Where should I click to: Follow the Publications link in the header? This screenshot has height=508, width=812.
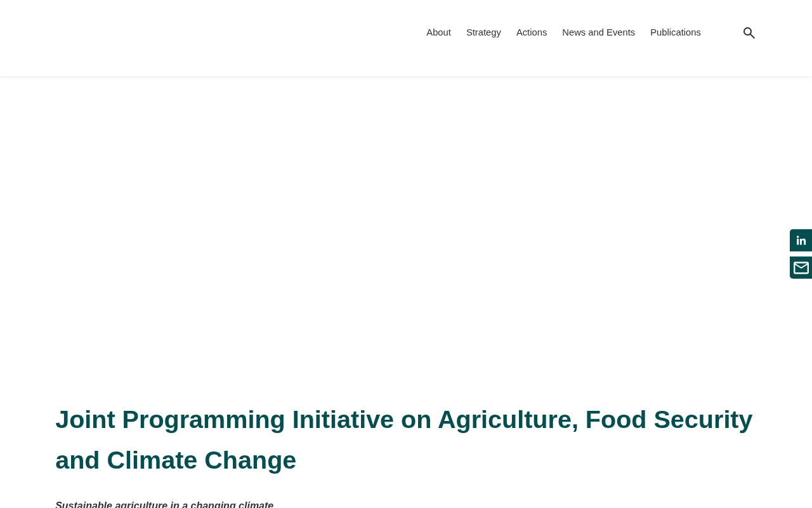point(676,32)
